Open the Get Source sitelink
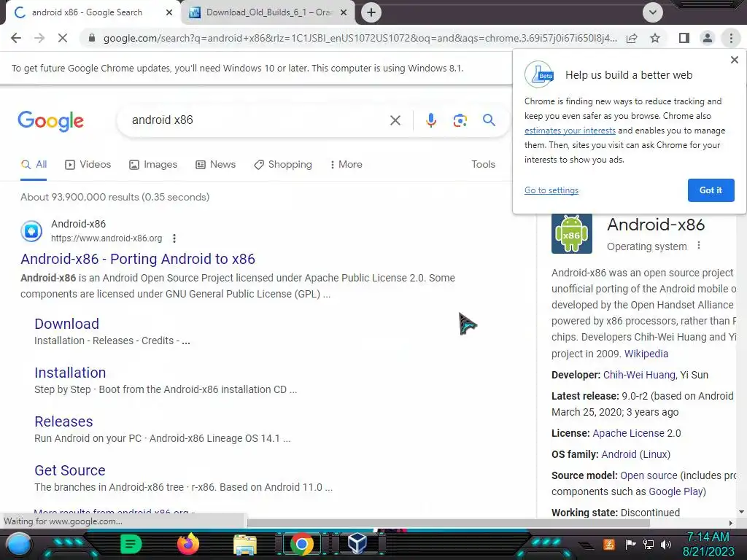Image resolution: width=747 pixels, height=560 pixels. pyautogui.click(x=69, y=470)
